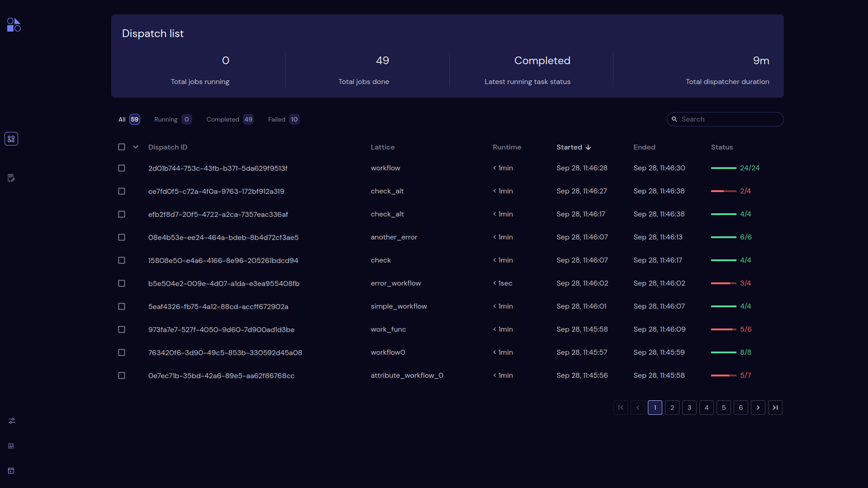Go to page 5
The image size is (868, 488).
click(x=724, y=408)
